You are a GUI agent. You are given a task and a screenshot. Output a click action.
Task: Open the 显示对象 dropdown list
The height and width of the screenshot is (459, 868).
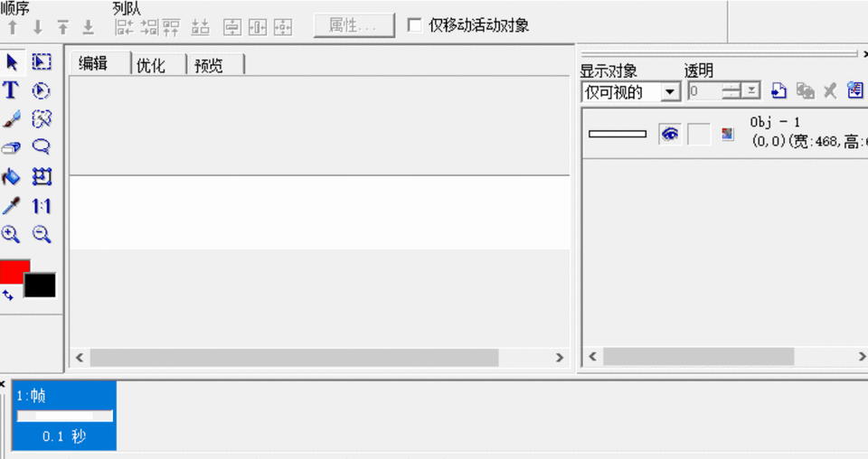[670, 92]
